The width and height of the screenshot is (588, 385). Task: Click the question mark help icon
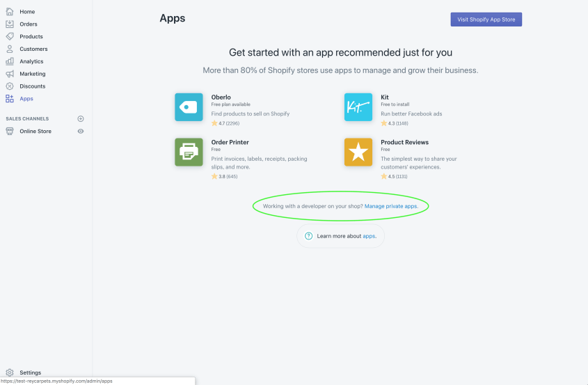tap(309, 236)
